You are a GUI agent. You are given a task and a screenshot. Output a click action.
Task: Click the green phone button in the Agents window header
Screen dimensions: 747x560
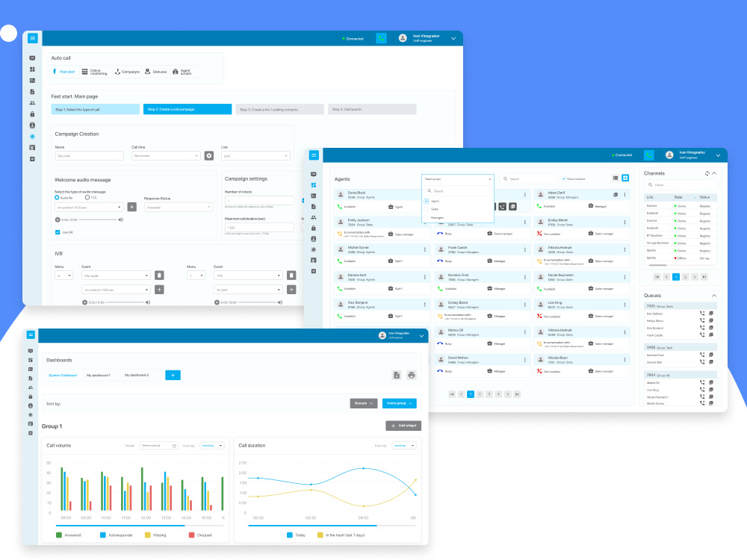tap(649, 155)
